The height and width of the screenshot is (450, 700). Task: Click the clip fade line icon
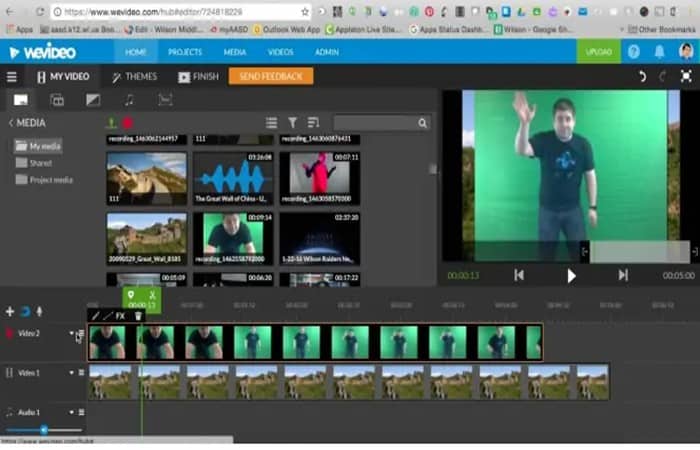click(x=108, y=316)
